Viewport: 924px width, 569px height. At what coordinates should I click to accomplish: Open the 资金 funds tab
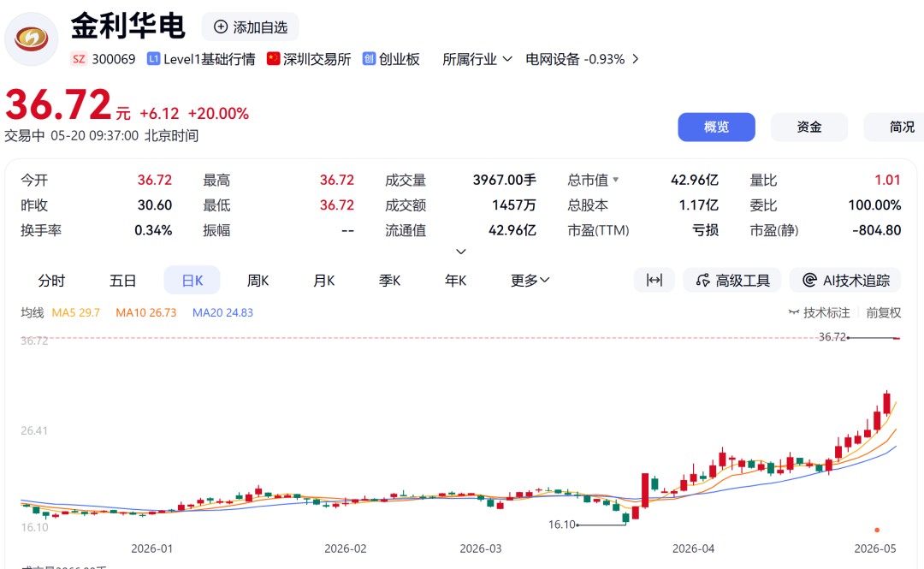click(x=809, y=127)
